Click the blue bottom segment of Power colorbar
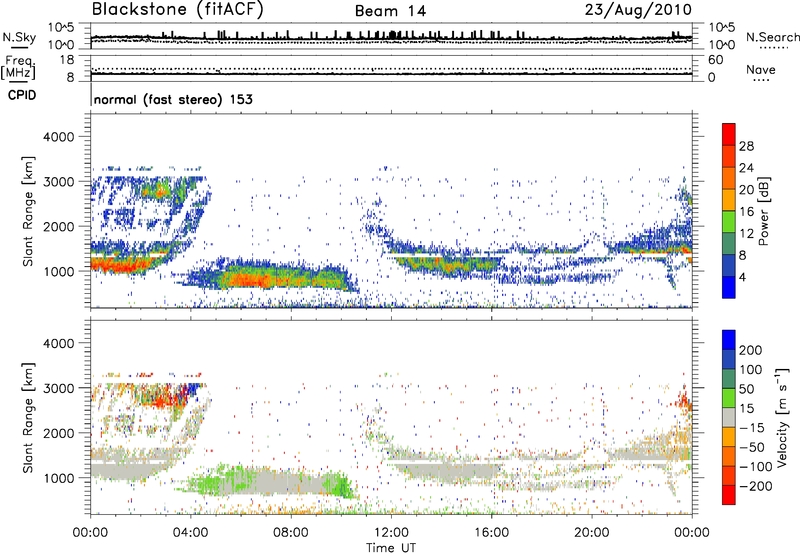The image size is (800, 554). pos(729,287)
